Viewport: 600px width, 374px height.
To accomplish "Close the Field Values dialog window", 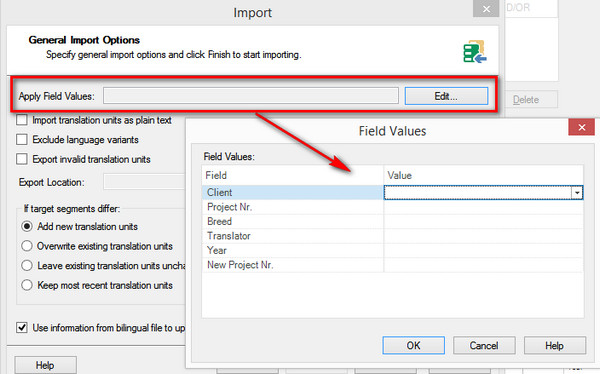I will pyautogui.click(x=582, y=127).
